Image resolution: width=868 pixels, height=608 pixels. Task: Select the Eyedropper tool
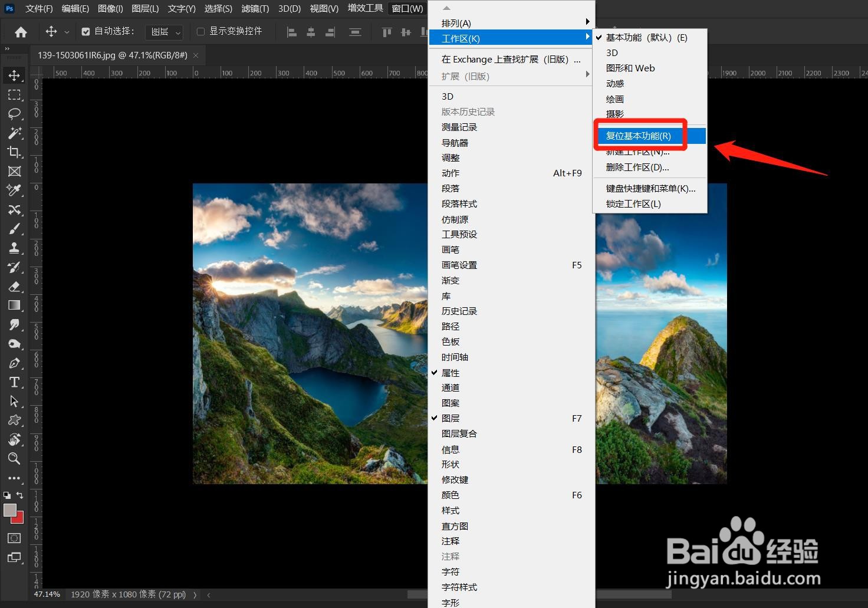(x=14, y=190)
